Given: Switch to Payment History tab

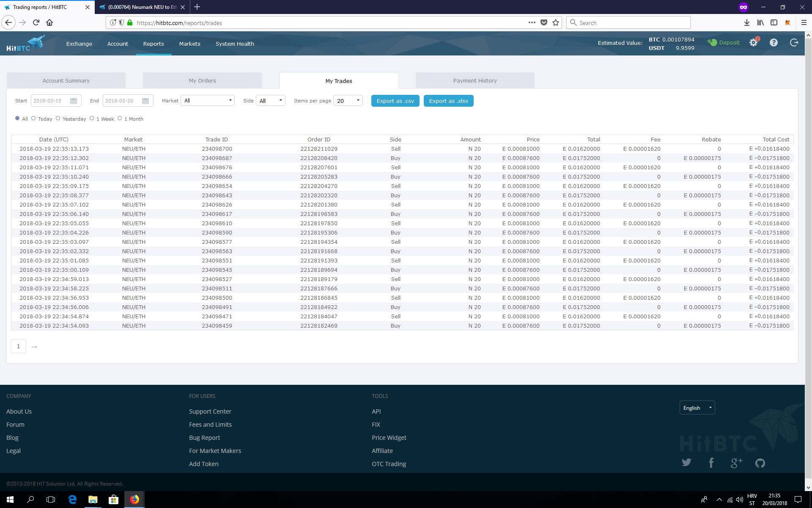Looking at the screenshot, I should pos(475,80).
